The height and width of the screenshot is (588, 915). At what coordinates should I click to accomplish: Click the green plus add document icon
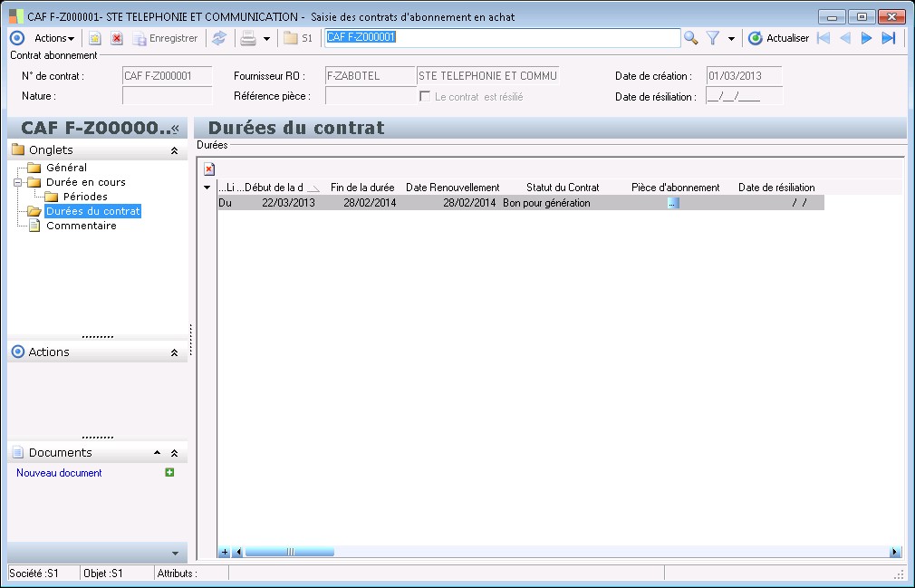click(169, 473)
